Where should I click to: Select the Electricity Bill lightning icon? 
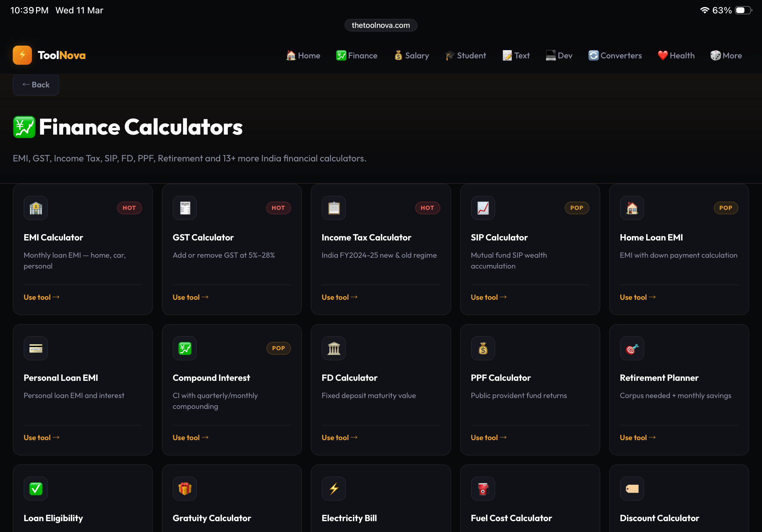click(333, 488)
